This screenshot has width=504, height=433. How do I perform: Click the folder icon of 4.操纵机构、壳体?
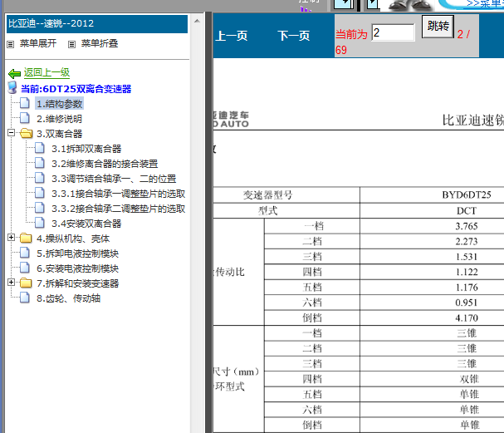[x=26, y=238]
